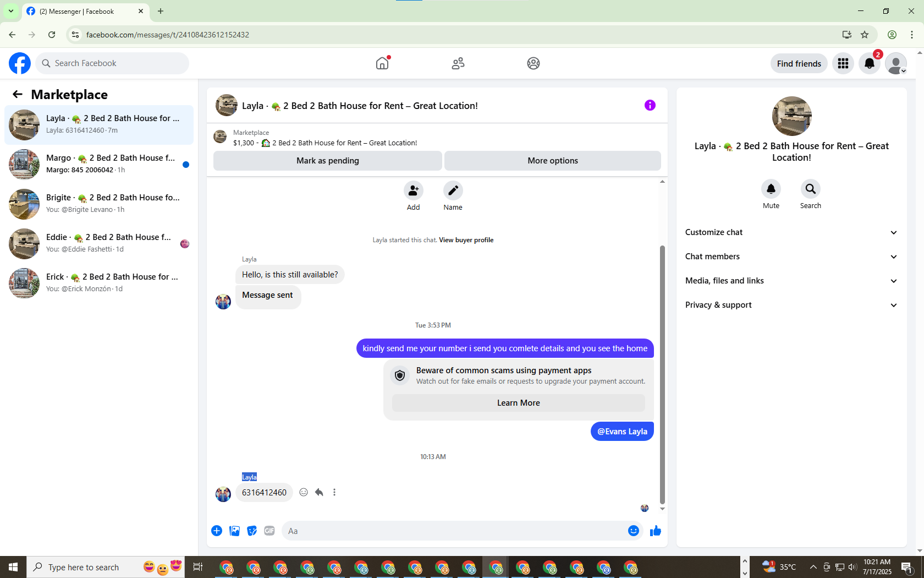The height and width of the screenshot is (578, 924).
Task: View site information icon in address bar
Action: [75, 35]
